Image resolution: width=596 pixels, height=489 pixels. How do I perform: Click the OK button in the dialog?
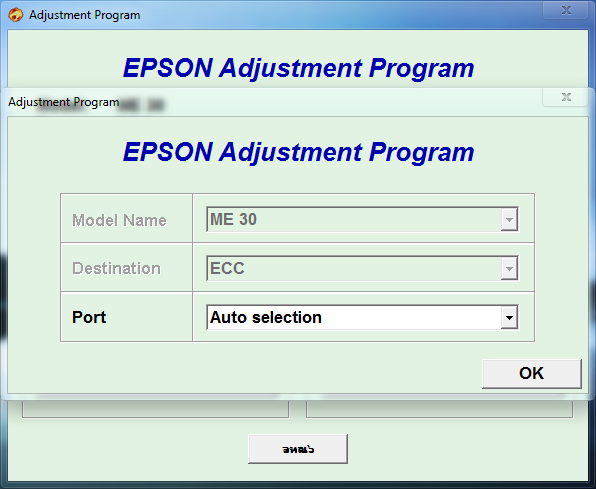531,373
